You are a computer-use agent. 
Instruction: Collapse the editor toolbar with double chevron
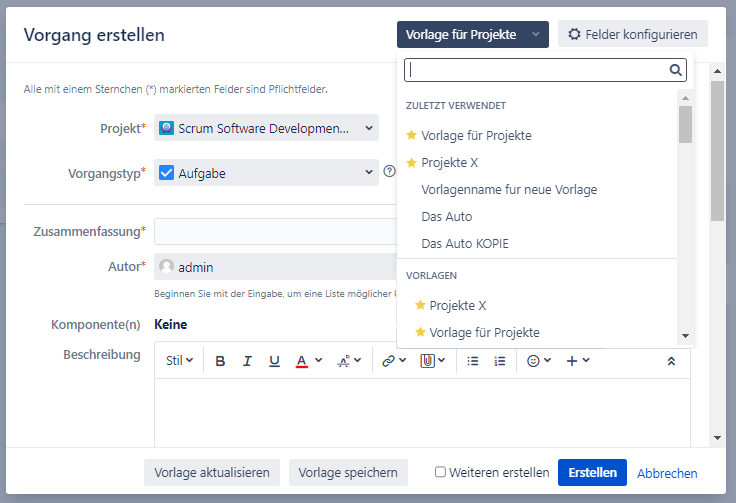[x=671, y=361]
